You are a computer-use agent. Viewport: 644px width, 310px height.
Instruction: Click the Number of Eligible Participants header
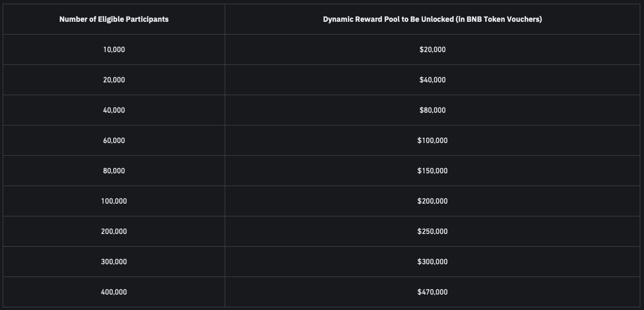114,19
